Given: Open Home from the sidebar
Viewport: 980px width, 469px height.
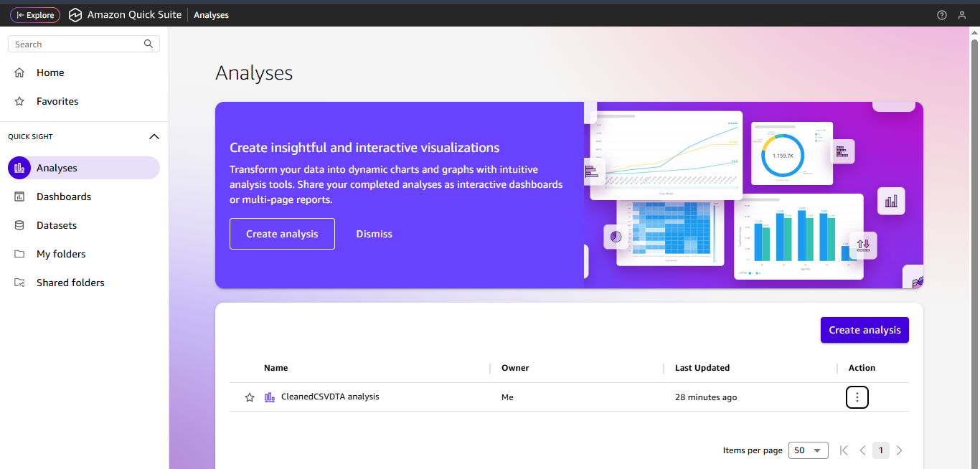Looking at the screenshot, I should pos(19,72).
